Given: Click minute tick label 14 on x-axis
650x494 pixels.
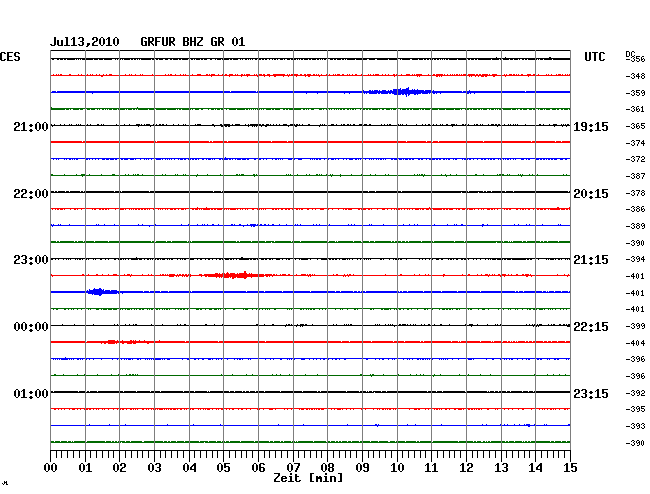Looking at the screenshot, I should [535, 468].
